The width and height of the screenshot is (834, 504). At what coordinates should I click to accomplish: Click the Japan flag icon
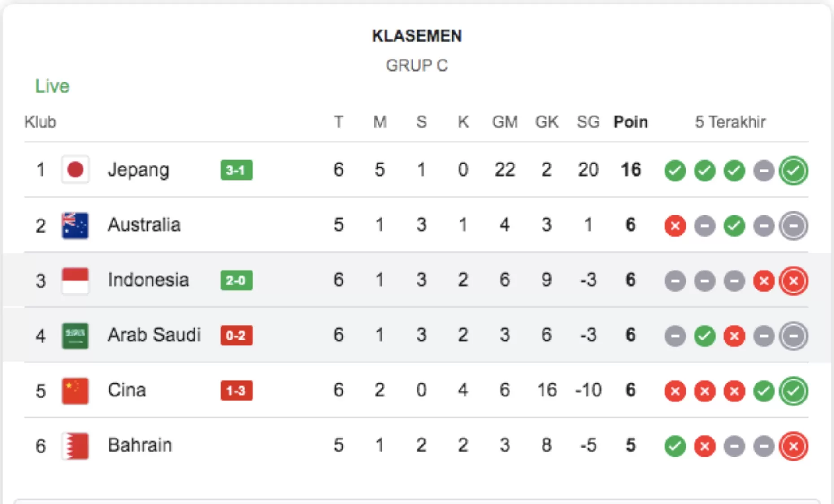pos(75,170)
